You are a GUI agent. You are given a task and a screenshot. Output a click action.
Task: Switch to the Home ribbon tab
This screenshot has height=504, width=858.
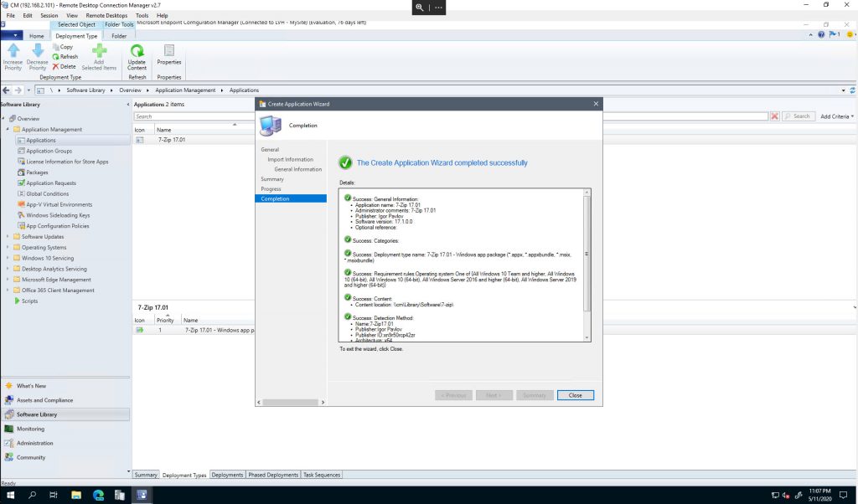[37, 36]
